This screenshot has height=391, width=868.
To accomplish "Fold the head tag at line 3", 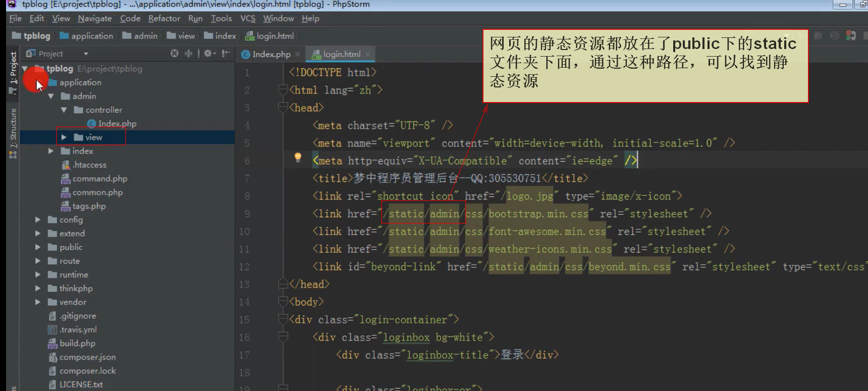I will point(283,108).
